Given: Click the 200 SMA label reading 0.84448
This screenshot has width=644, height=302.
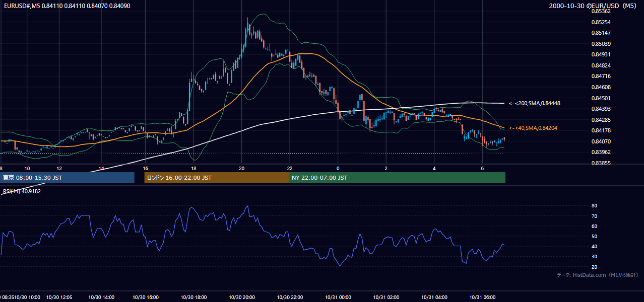Looking at the screenshot, I should pos(535,103).
